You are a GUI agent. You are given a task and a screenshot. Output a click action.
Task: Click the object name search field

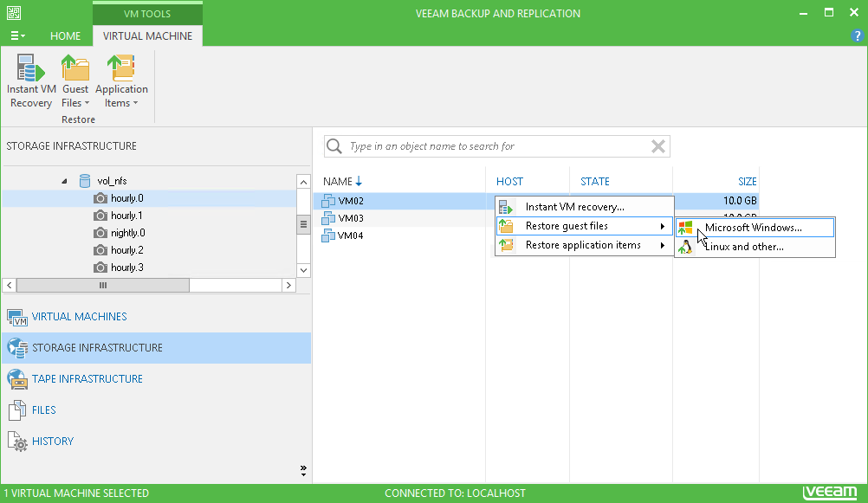pyautogui.click(x=497, y=146)
